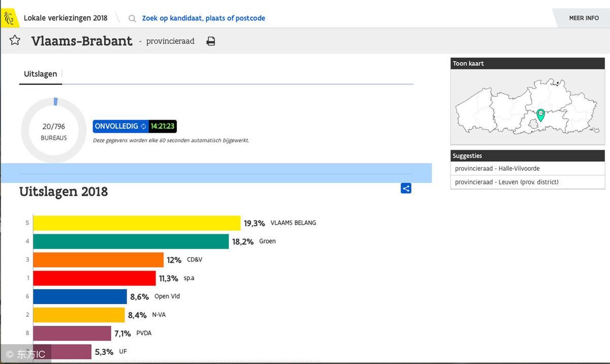Click the green location pin on the map
Viewport: 610px width, 364px height.
point(540,115)
